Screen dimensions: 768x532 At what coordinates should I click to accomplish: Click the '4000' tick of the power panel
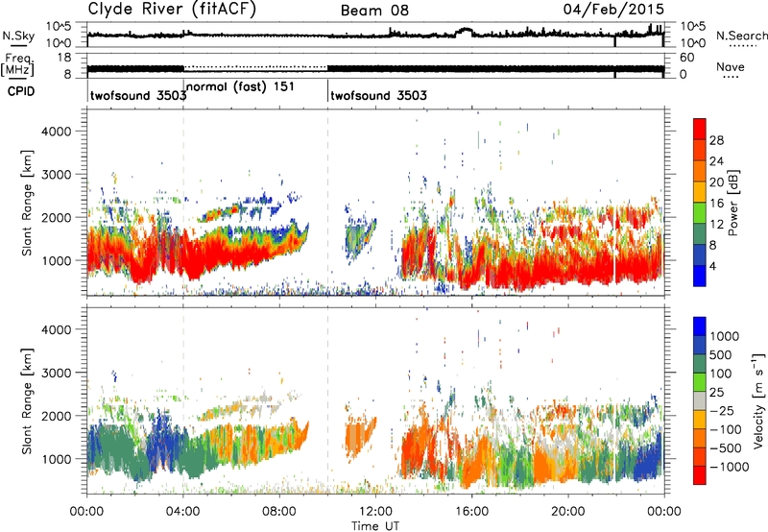coord(56,132)
